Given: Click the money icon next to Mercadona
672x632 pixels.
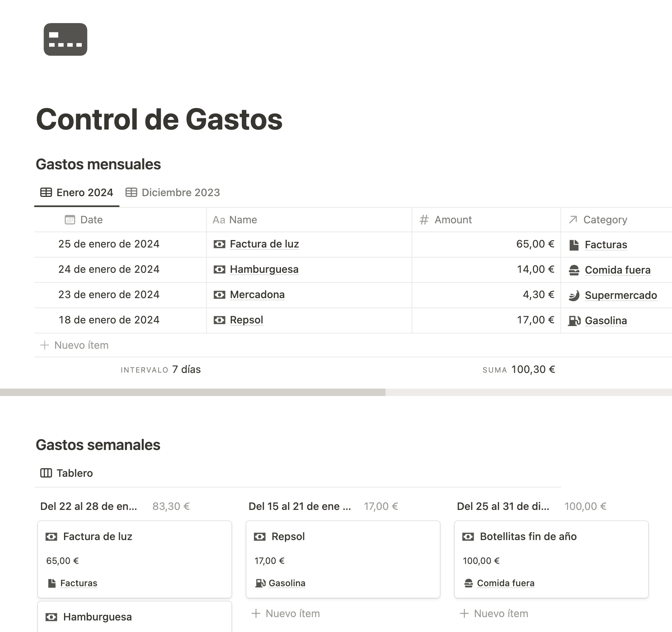Looking at the screenshot, I should [219, 295].
